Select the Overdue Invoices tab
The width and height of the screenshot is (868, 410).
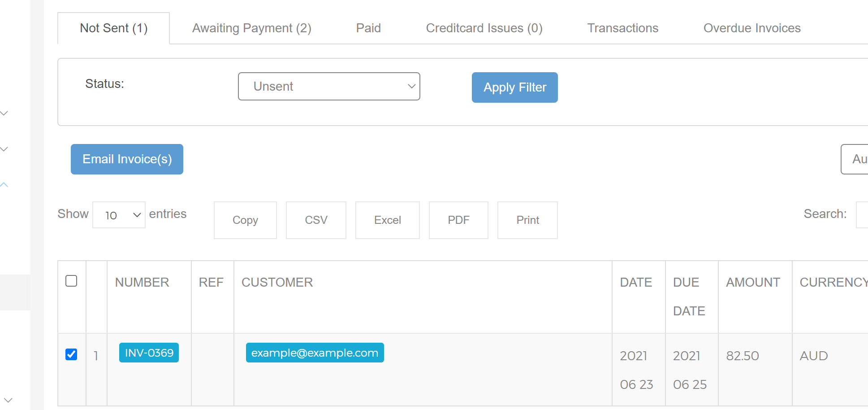click(x=751, y=28)
